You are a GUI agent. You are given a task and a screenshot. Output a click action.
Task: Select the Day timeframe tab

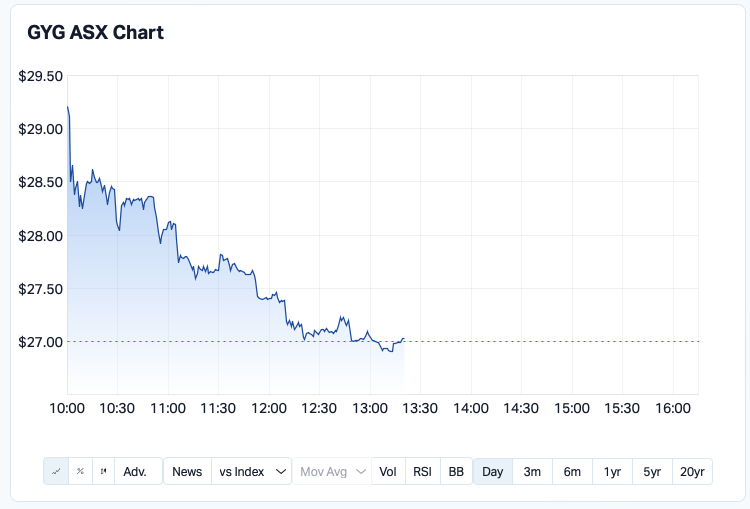pos(493,471)
